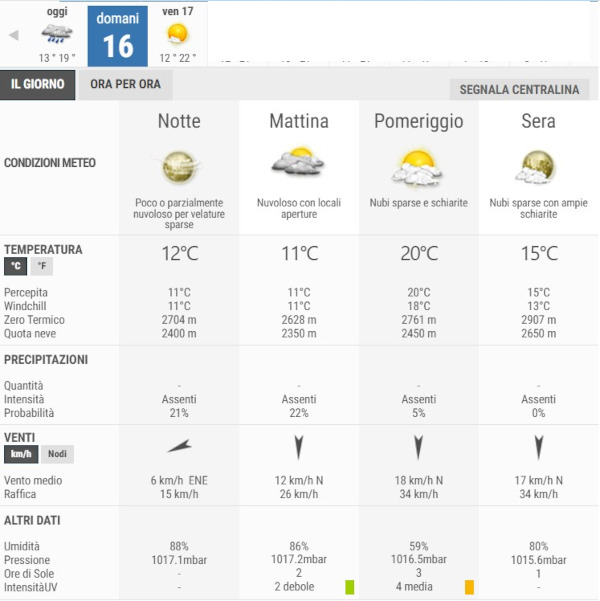
Task: Select the ven 17 forecast day
Action: point(177,34)
